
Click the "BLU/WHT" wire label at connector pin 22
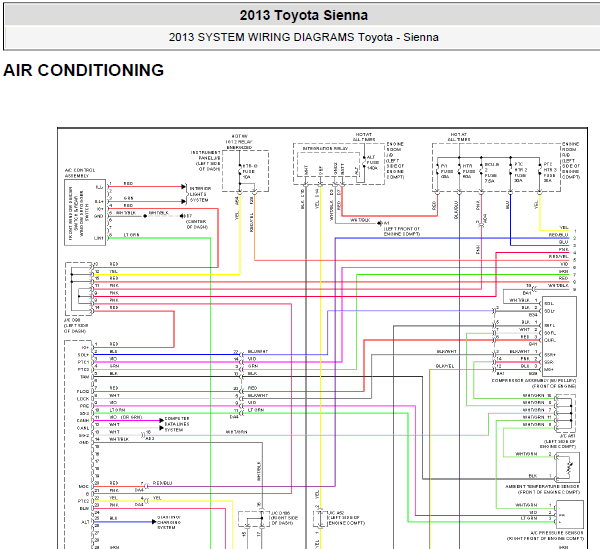258,351
